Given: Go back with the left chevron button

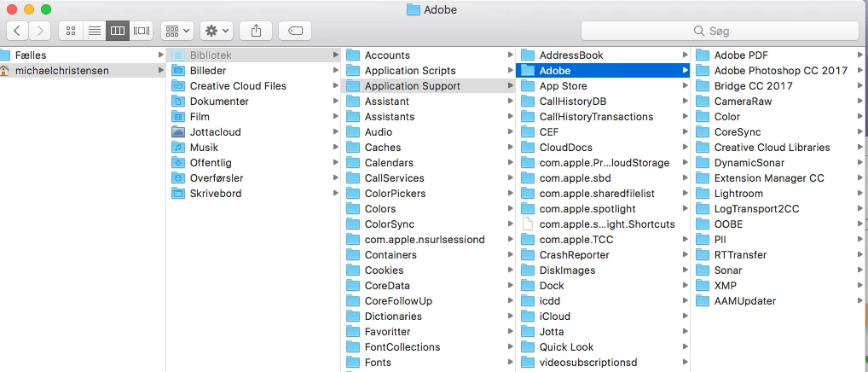Looking at the screenshot, I should pos(17,31).
